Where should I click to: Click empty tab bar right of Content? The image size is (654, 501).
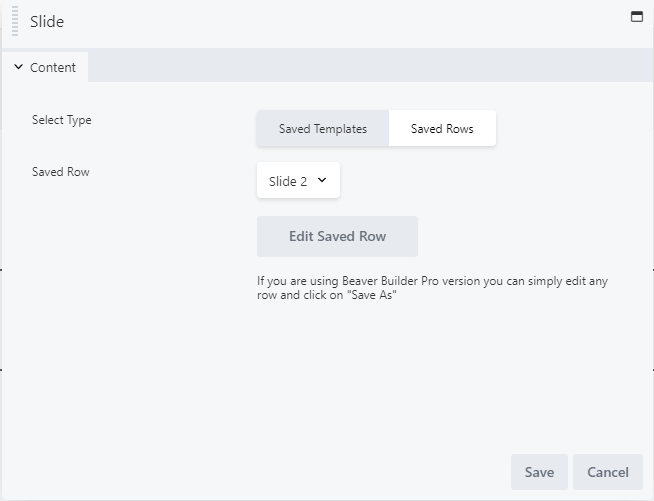tap(370, 65)
